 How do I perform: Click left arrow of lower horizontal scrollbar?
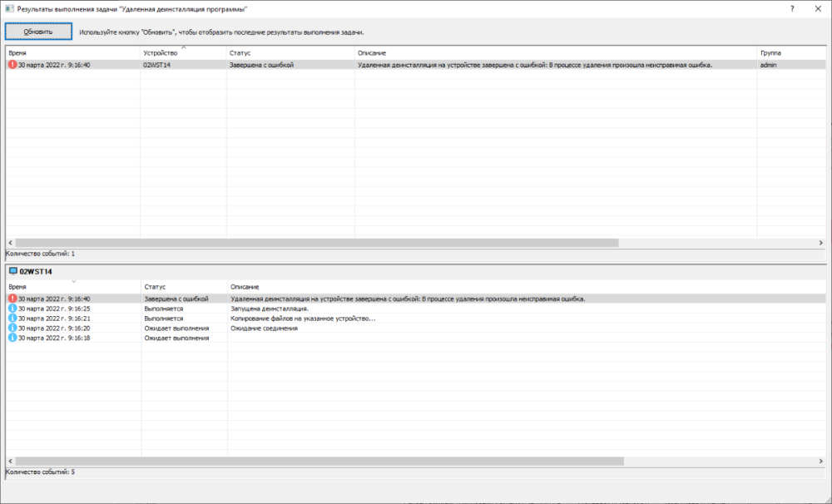click(x=11, y=461)
